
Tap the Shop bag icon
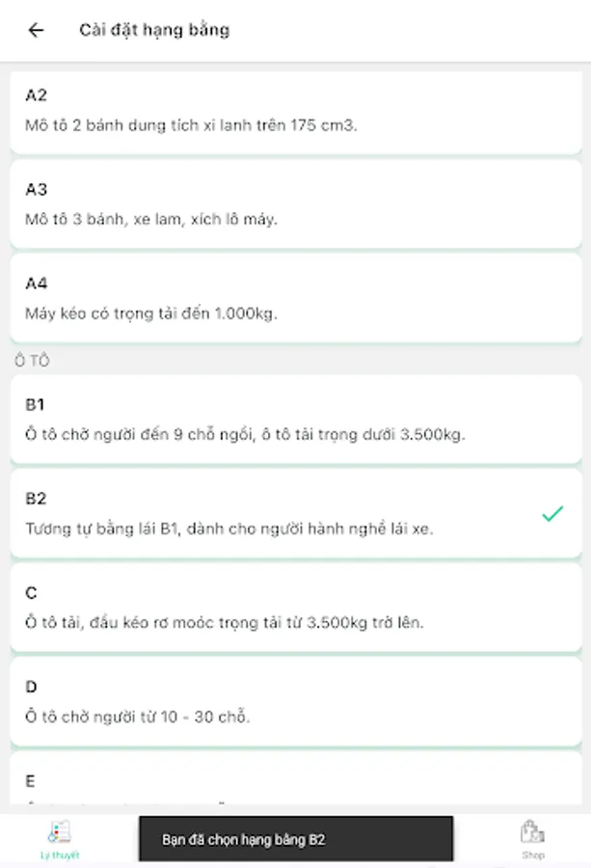(532, 831)
